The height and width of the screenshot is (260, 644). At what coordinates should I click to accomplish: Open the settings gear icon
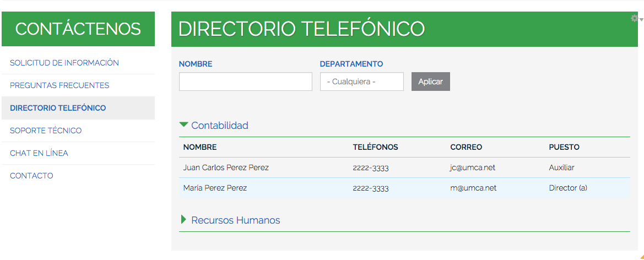(635, 19)
